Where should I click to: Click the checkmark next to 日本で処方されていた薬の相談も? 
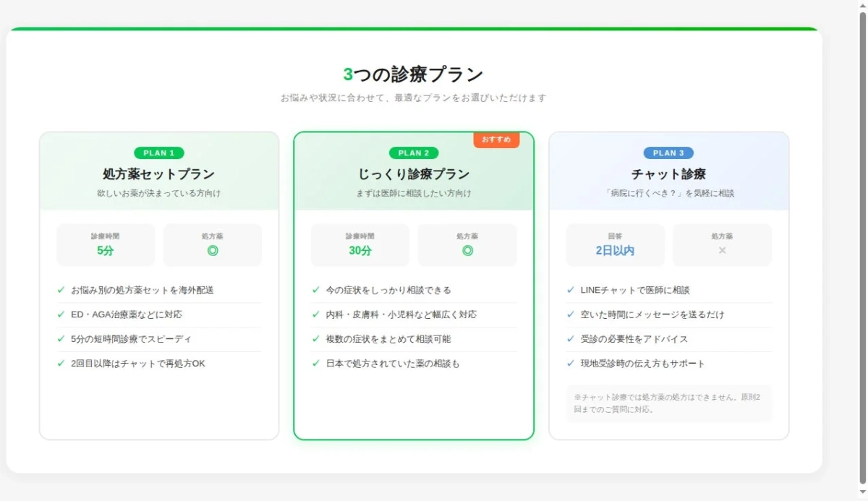pyautogui.click(x=316, y=364)
